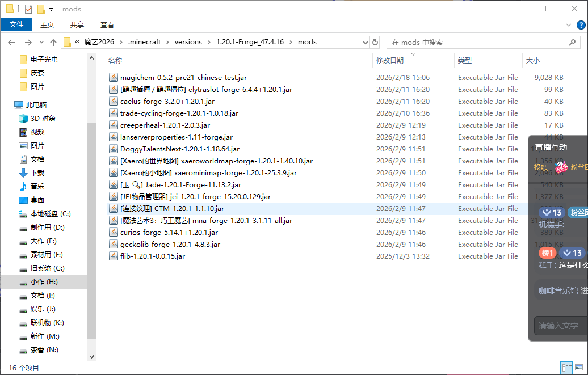The width and height of the screenshot is (588, 375).
Task: Select geckolib-forge-1.20.1-4.8.3.jar icon
Action: coord(114,245)
